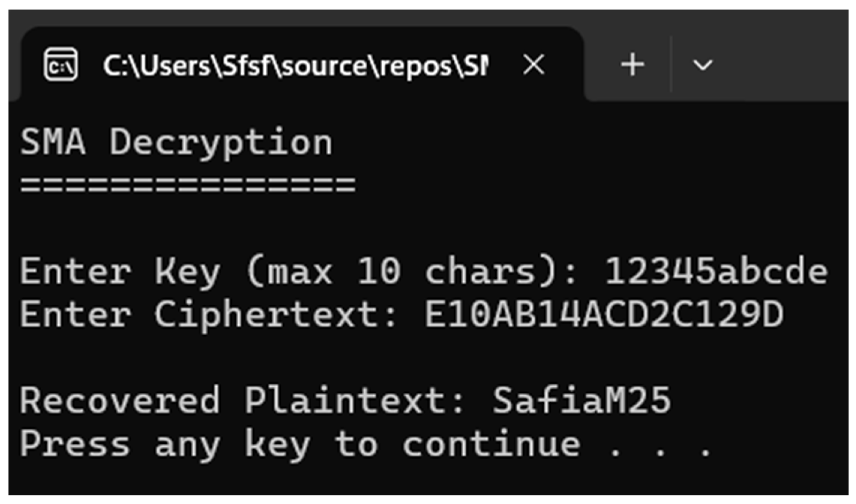Select the C:\Users\Sfsf\source\repos tab
This screenshot has height=504, width=856.
point(295,65)
